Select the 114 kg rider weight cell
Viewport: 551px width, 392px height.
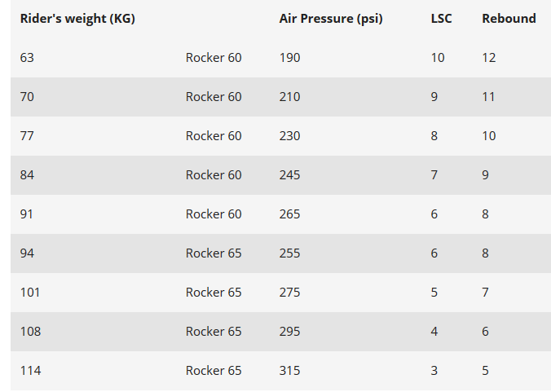click(x=30, y=371)
